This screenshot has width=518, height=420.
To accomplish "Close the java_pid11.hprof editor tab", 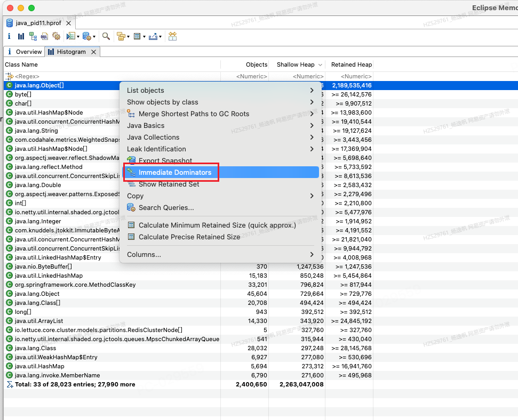I will (68, 23).
